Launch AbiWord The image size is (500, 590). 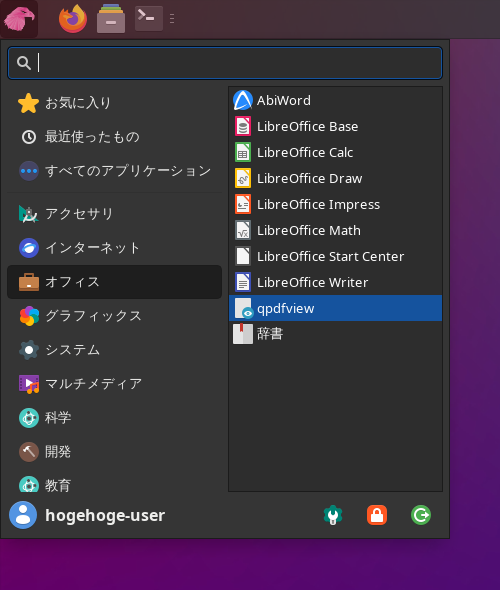[x=335, y=100]
